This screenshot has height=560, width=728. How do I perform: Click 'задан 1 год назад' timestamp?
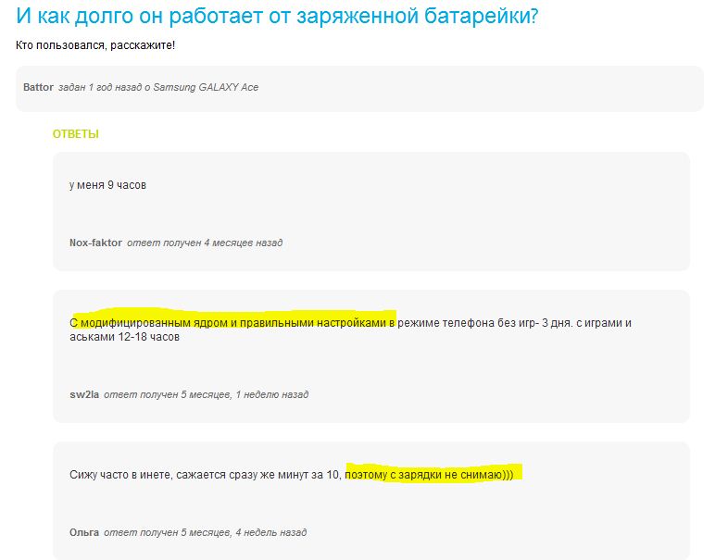pyautogui.click(x=100, y=87)
